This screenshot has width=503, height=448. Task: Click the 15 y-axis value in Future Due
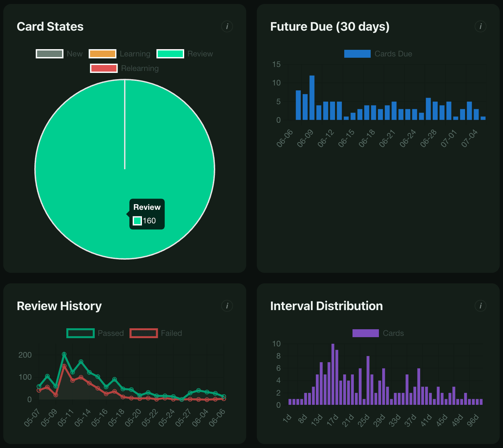point(277,64)
